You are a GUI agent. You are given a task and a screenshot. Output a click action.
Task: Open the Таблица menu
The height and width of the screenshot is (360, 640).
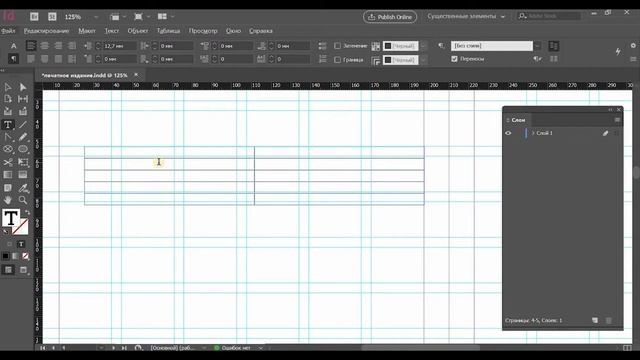click(168, 31)
